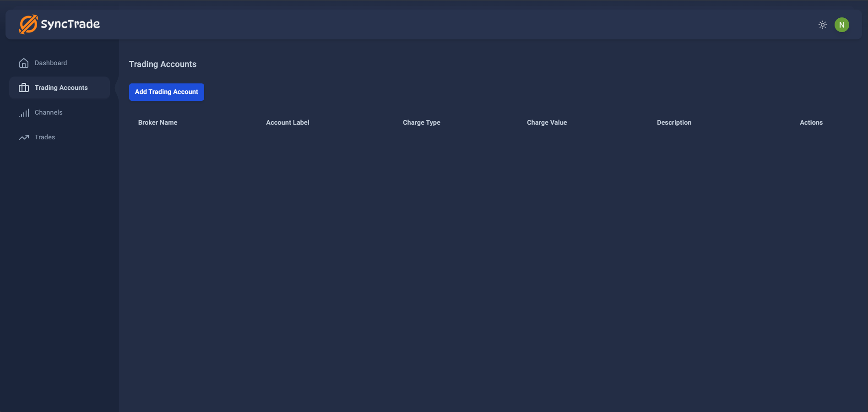Click the Description column header

(674, 123)
